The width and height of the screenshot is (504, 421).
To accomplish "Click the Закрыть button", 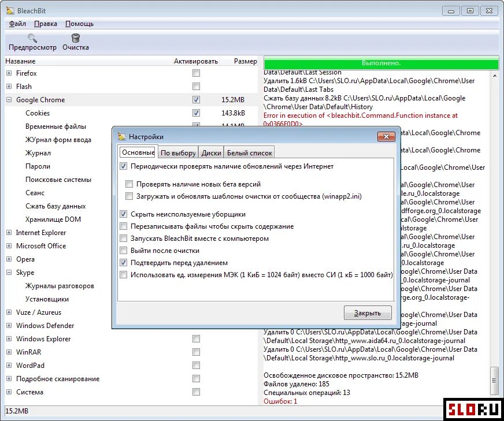I will [x=368, y=313].
